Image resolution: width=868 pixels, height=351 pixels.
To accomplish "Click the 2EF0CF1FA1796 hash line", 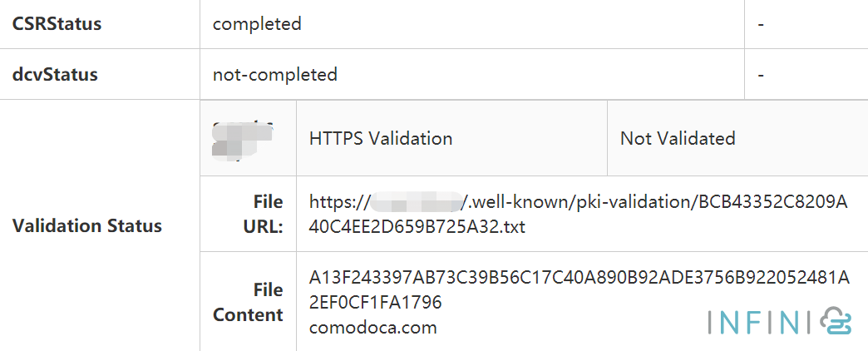I will click(x=375, y=302).
